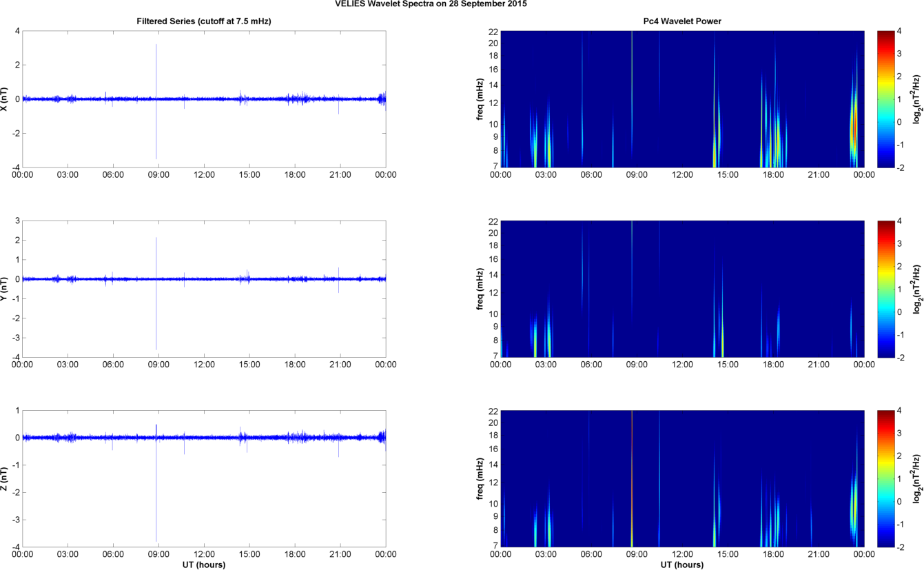Click the 'Y (nT)' y-axis label
This screenshot has width=924, height=570.
[5, 289]
